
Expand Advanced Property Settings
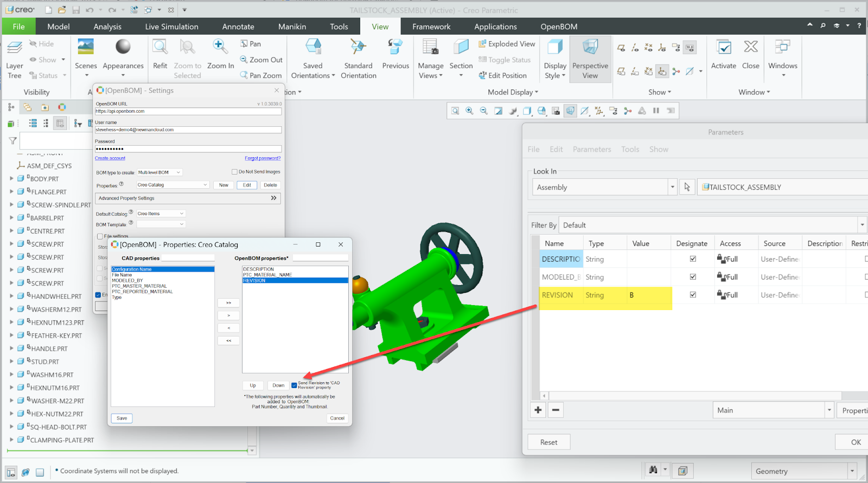click(x=188, y=198)
